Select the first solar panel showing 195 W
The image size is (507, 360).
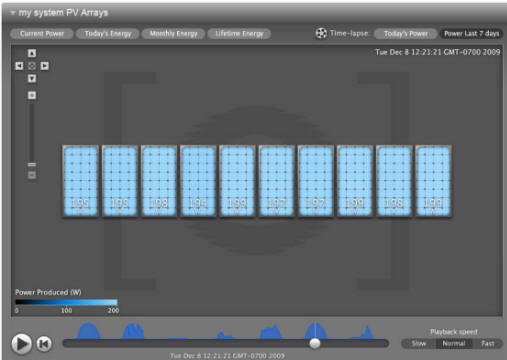[81, 181]
